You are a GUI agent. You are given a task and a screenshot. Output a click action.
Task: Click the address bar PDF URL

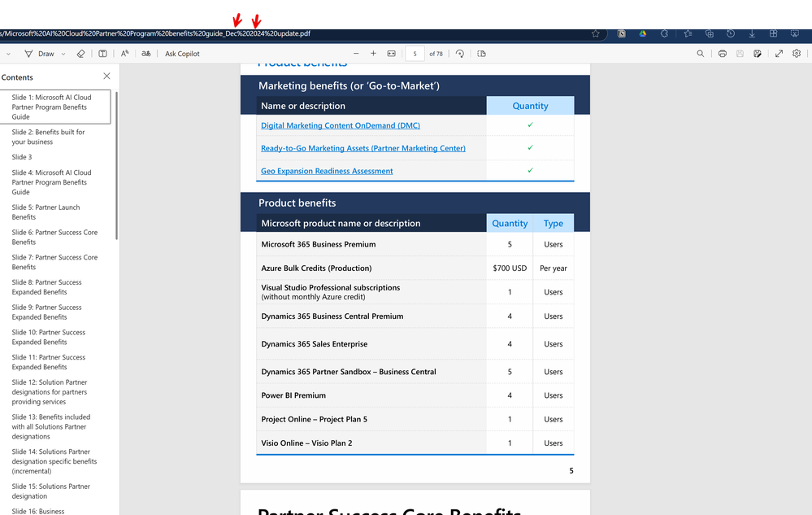point(155,33)
